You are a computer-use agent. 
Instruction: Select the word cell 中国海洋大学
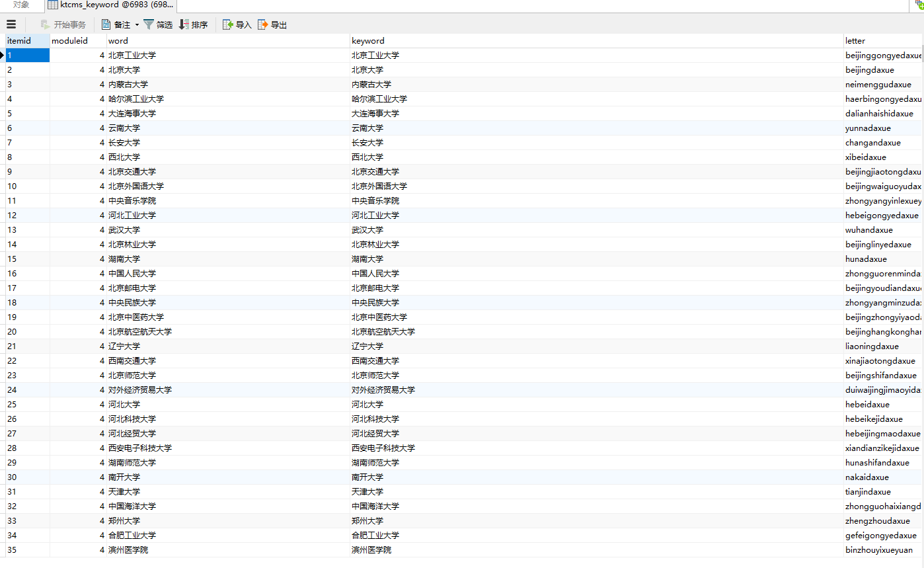pyautogui.click(x=228, y=507)
